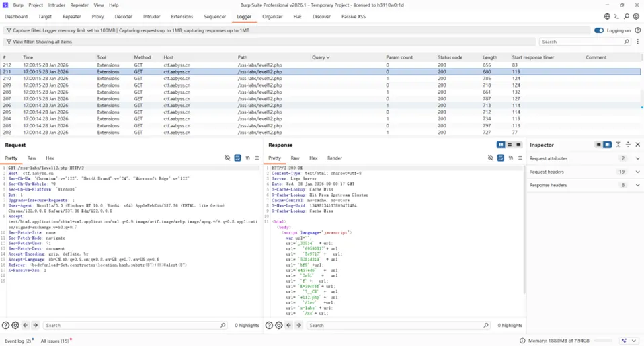The height and width of the screenshot is (346, 644).
Task: Select top/bottom request/response layout
Action: 510,145
